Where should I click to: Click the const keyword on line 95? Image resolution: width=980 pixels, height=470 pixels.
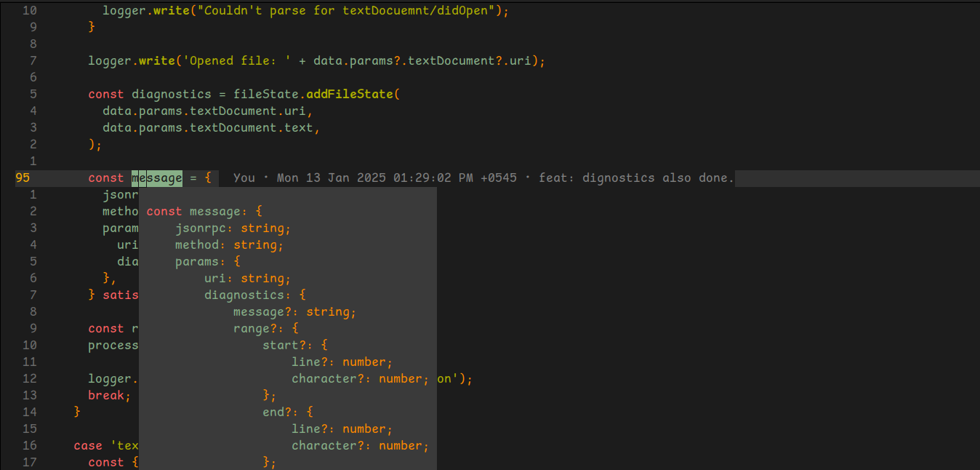point(105,177)
